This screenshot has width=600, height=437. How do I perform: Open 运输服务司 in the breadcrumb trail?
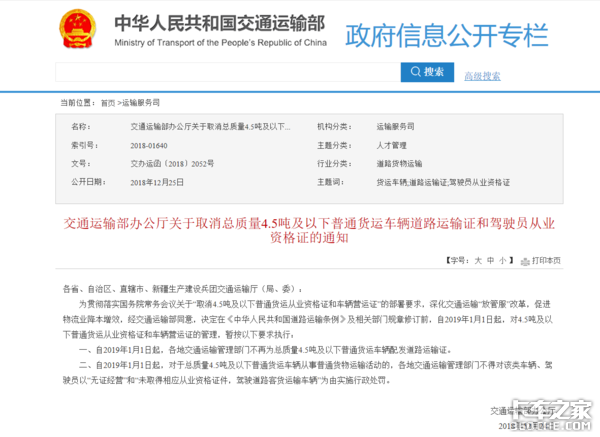click(x=143, y=102)
